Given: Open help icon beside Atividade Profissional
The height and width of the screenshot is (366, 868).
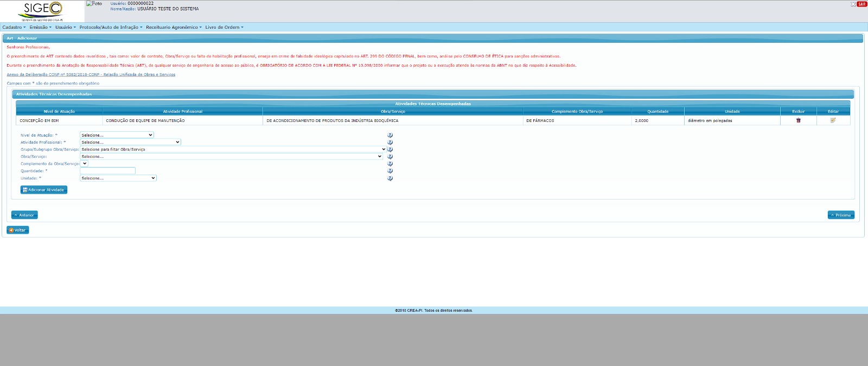Looking at the screenshot, I should point(390,142).
